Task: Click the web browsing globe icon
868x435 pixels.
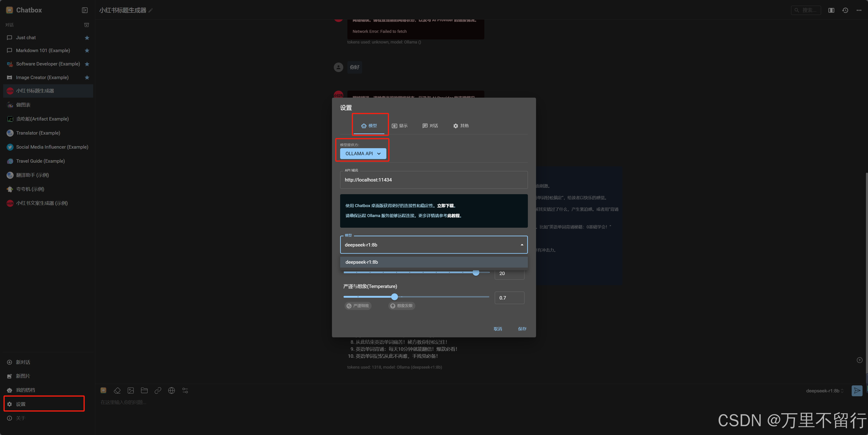Action: pos(171,391)
